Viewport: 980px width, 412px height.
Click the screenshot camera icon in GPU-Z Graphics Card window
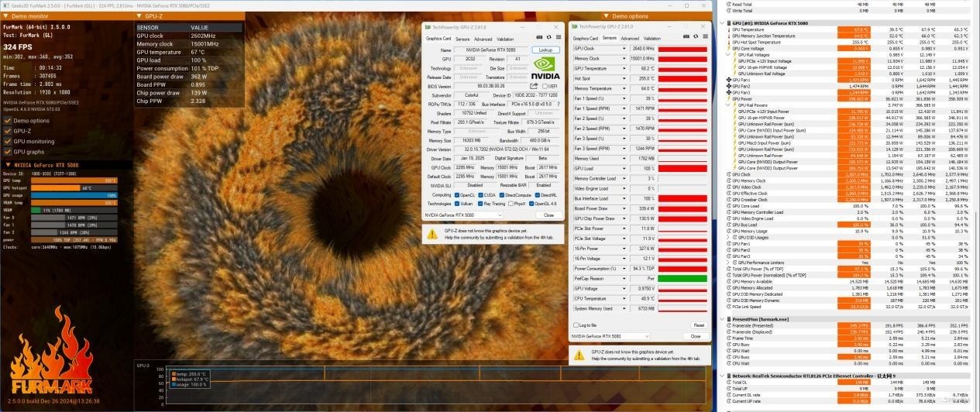click(538, 38)
